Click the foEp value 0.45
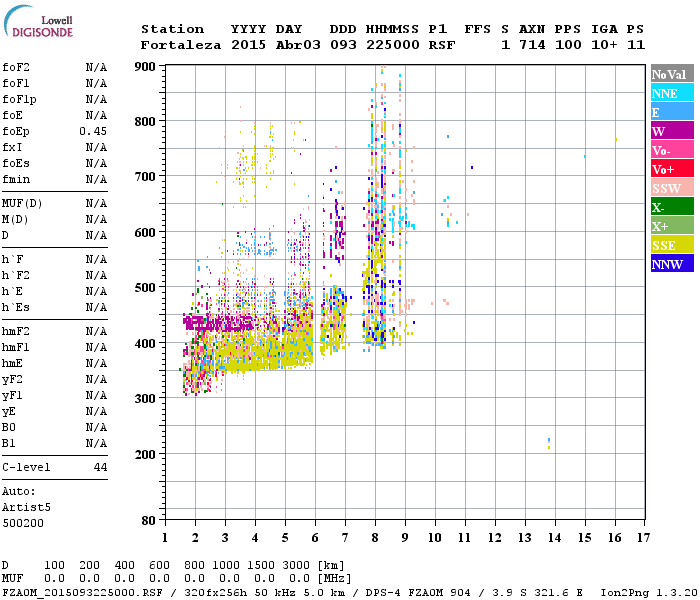The width and height of the screenshot is (700, 600). tap(93, 131)
